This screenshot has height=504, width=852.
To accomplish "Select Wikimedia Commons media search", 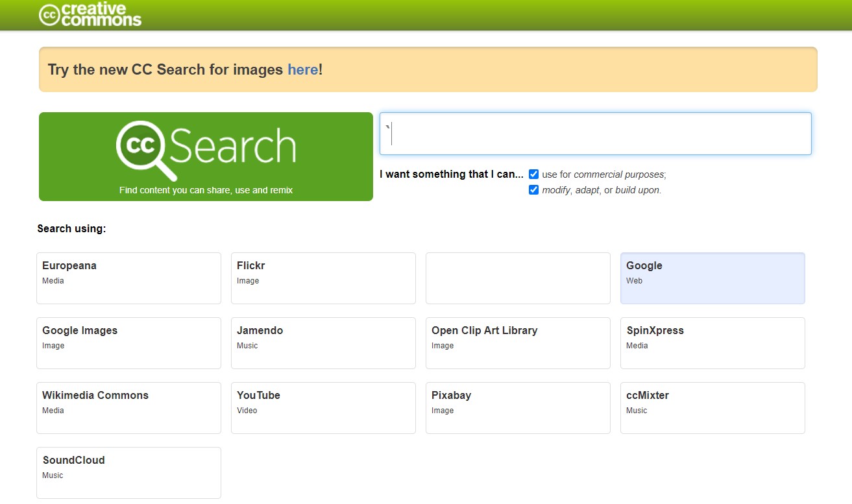I will tap(128, 408).
